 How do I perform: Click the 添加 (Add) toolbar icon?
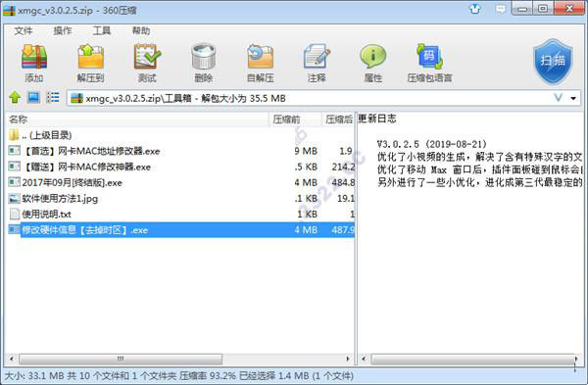(x=34, y=63)
